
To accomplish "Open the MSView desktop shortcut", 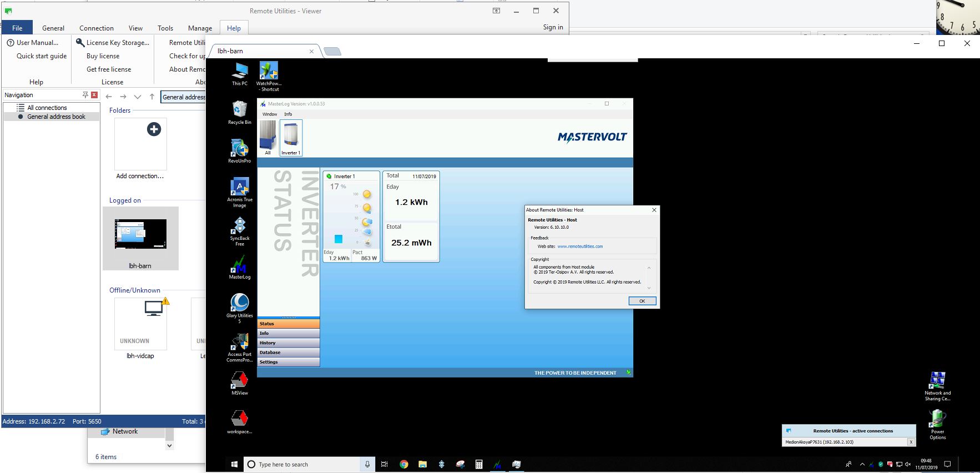I will click(240, 381).
